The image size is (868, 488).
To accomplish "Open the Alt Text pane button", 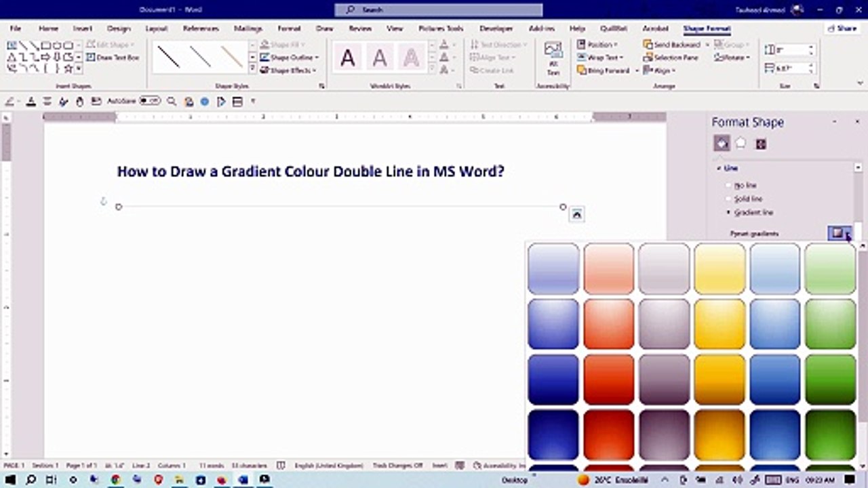I will 553,59.
